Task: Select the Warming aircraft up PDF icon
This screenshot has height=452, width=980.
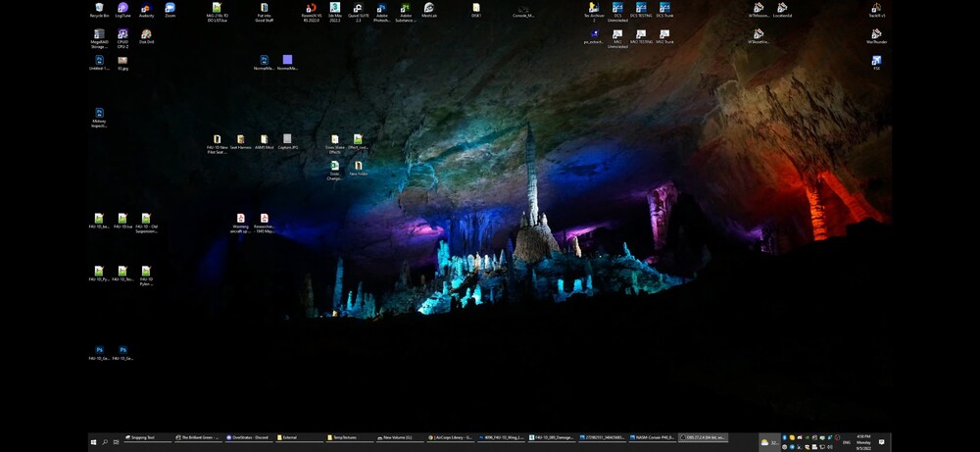Action: click(x=241, y=224)
